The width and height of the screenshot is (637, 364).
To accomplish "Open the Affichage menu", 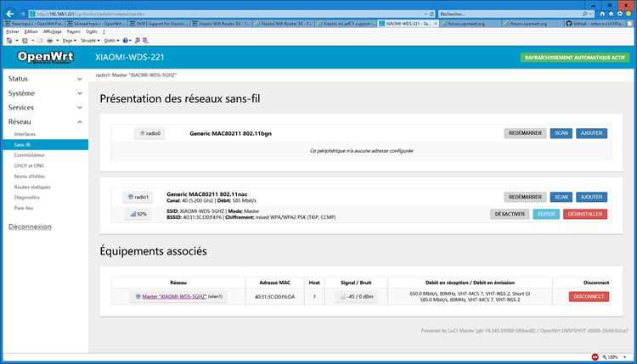I will tap(53, 31).
